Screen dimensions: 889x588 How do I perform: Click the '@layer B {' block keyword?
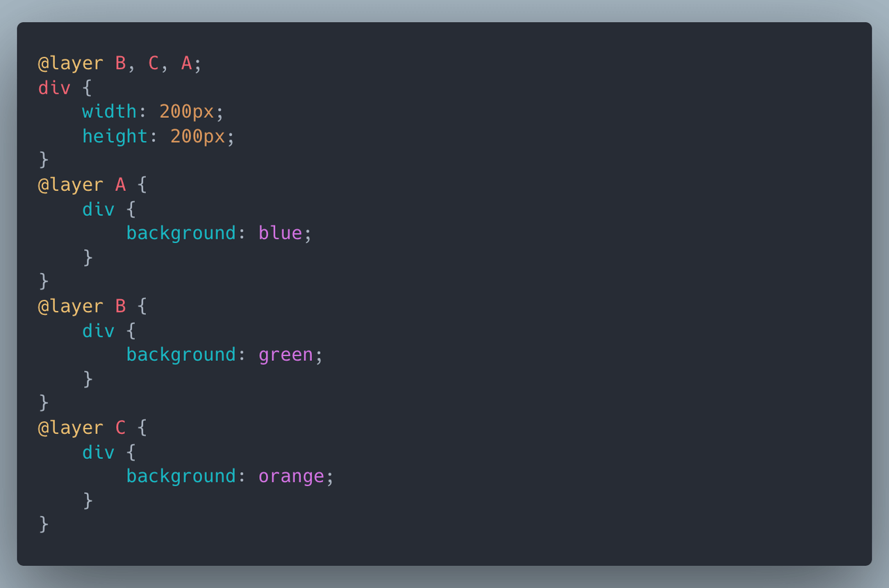pos(70,307)
